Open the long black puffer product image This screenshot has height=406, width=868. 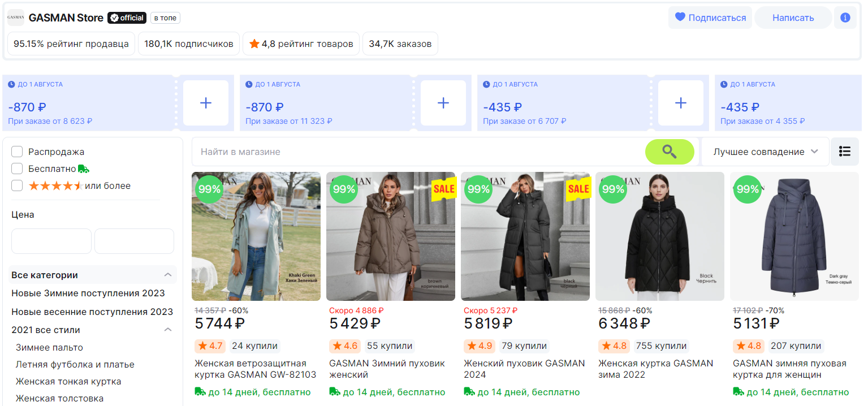[525, 236]
